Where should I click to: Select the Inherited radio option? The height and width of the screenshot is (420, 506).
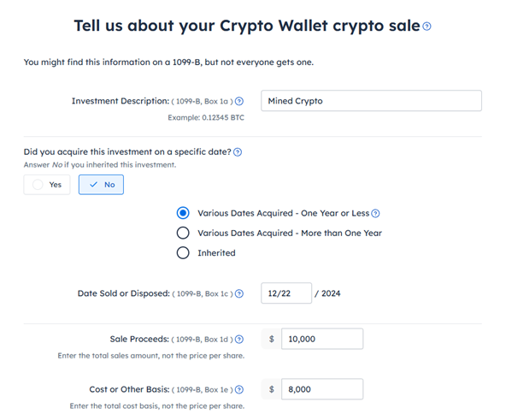pyautogui.click(x=183, y=253)
